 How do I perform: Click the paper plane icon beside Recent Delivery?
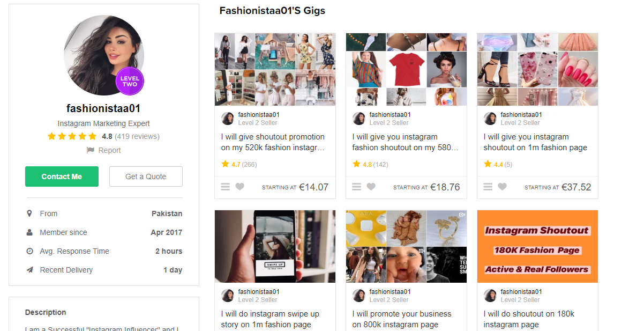point(29,270)
